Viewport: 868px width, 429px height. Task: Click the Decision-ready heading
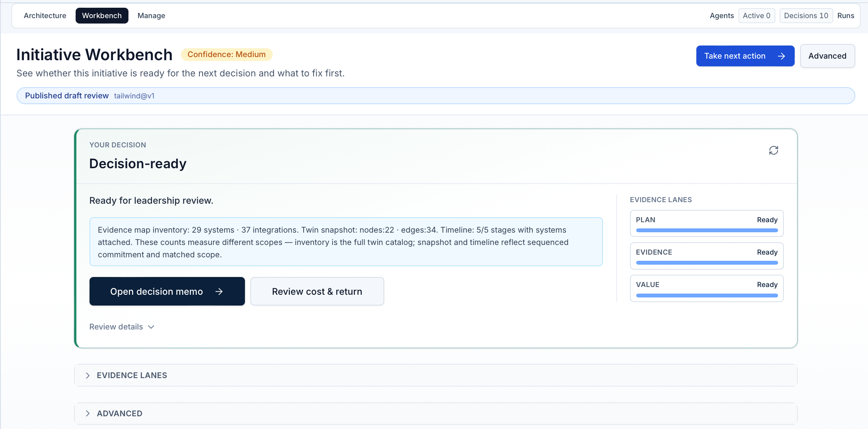click(x=138, y=164)
